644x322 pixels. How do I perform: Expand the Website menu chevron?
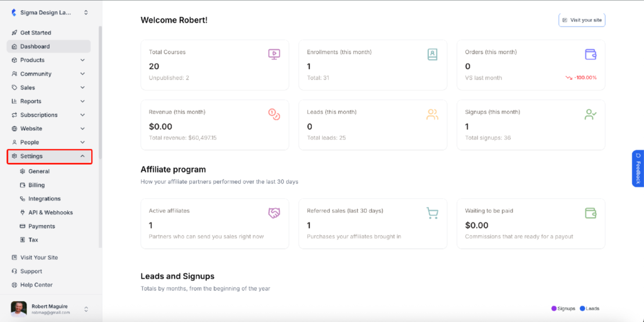(82, 128)
